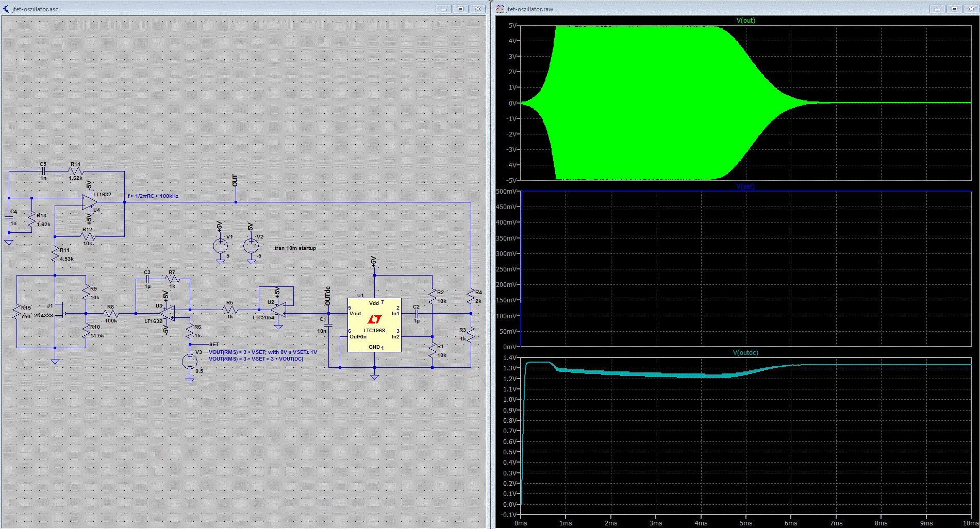Click the 100kHz frequency formula comment text
Viewport: 980px width, 529px height.
[153, 196]
